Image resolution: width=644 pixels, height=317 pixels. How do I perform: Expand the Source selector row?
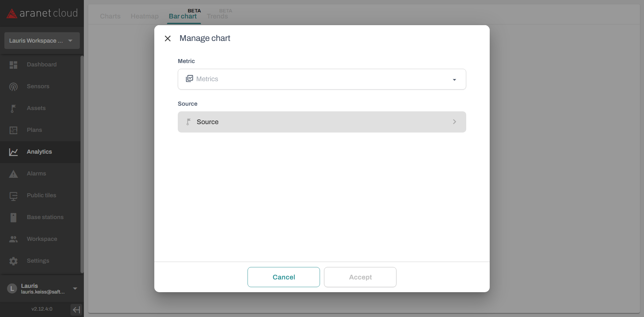[x=322, y=122]
